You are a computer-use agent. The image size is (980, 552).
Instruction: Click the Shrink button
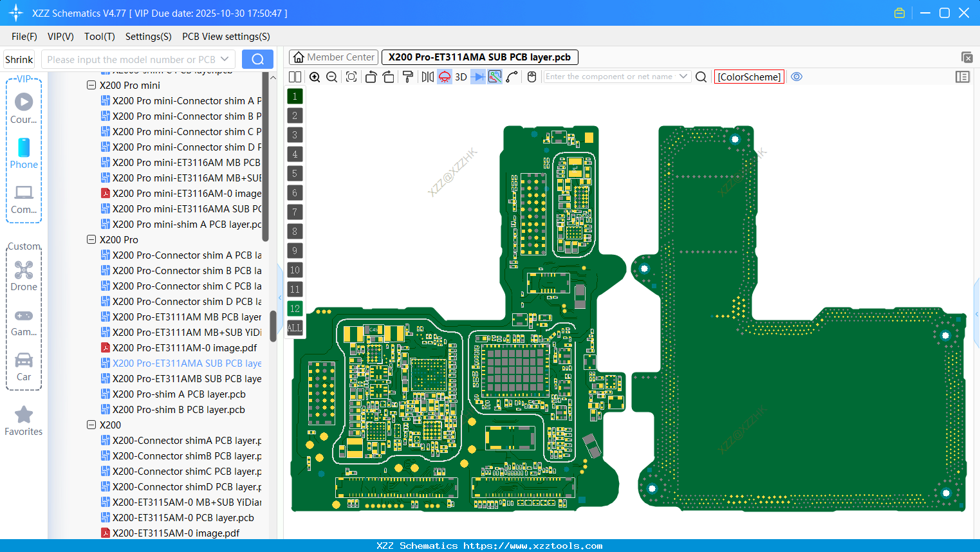click(x=19, y=59)
